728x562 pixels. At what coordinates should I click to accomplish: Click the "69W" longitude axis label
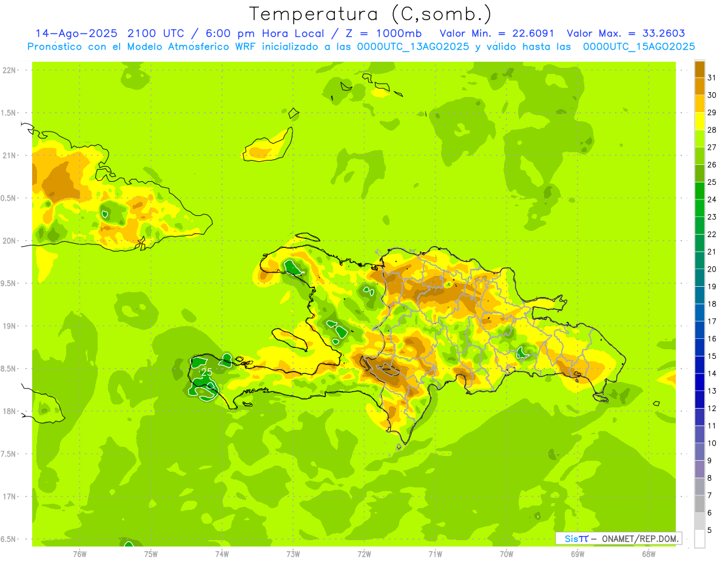[578, 554]
